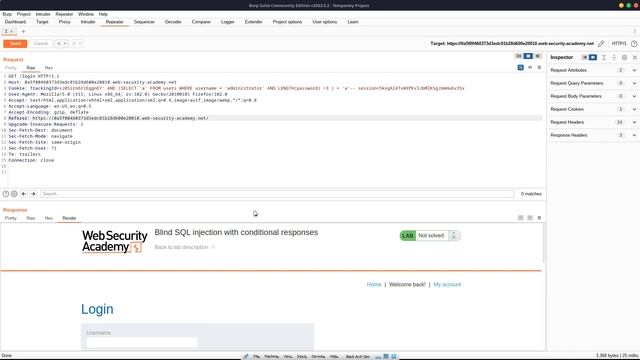Follow Back to lab description link

pyautogui.click(x=184, y=247)
